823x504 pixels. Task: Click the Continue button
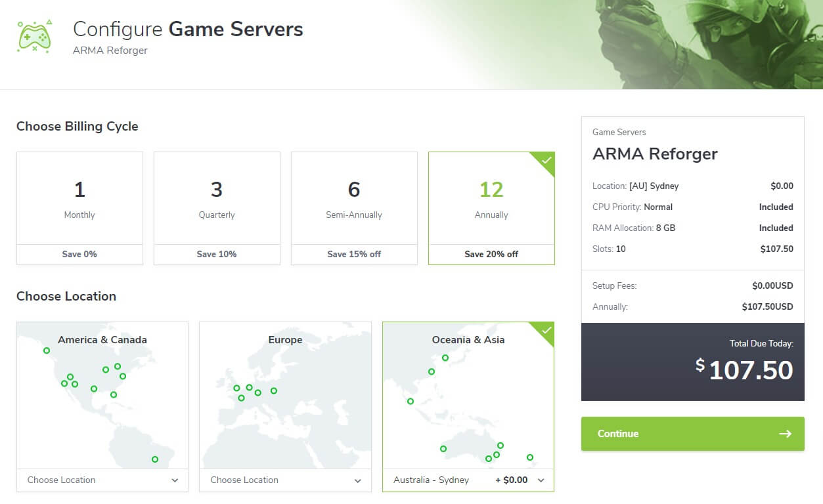692,434
